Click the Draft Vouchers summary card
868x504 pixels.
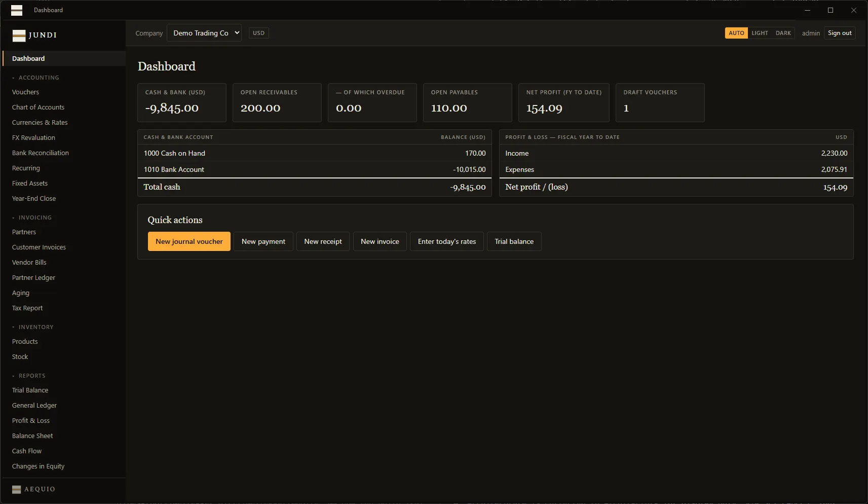tap(660, 102)
